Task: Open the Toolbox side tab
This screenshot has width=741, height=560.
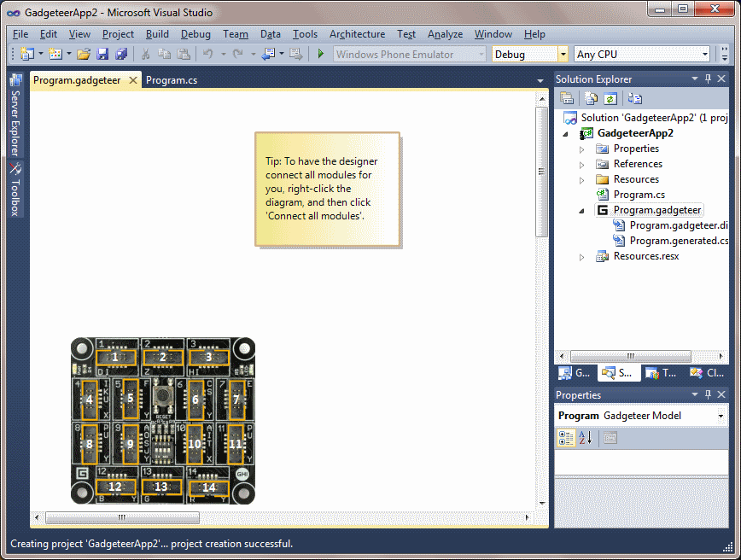Action: coord(15,189)
